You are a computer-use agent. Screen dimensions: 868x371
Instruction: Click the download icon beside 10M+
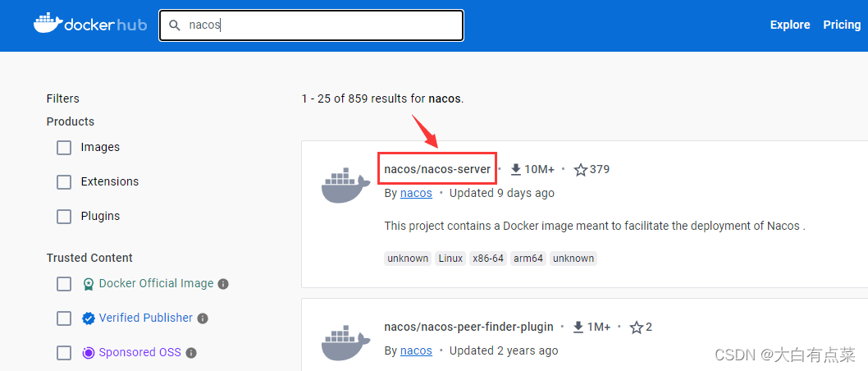pyautogui.click(x=516, y=169)
